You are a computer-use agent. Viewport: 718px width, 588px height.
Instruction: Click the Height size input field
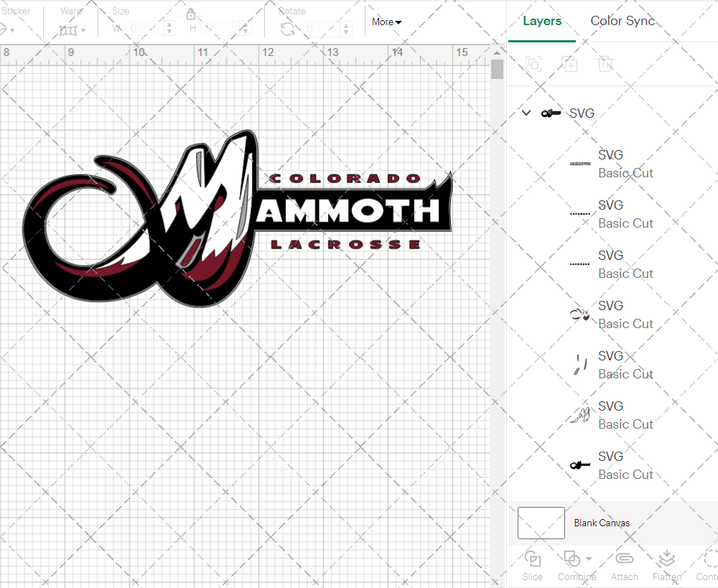point(220,29)
